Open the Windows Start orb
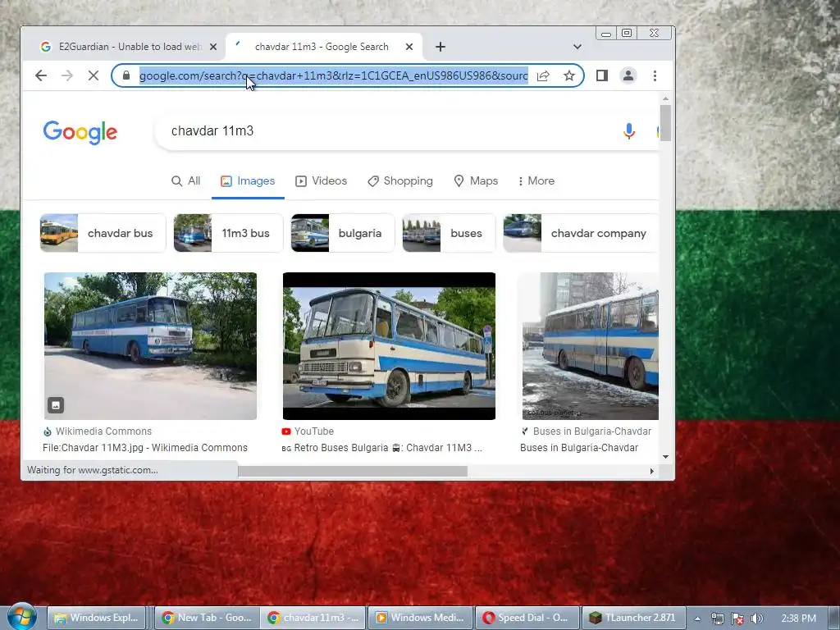Viewport: 840px width, 630px height. click(x=21, y=617)
